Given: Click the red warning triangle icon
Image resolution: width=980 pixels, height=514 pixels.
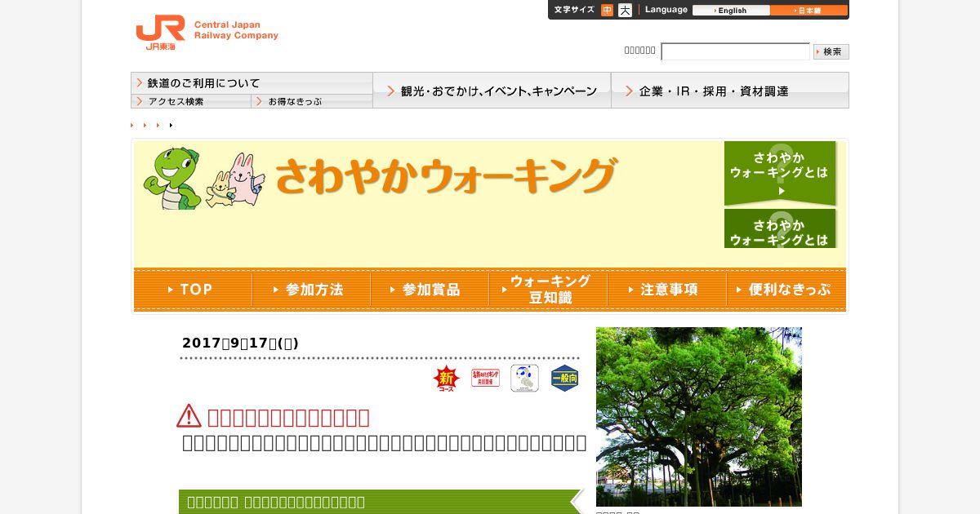Looking at the screenshot, I should (x=189, y=416).
